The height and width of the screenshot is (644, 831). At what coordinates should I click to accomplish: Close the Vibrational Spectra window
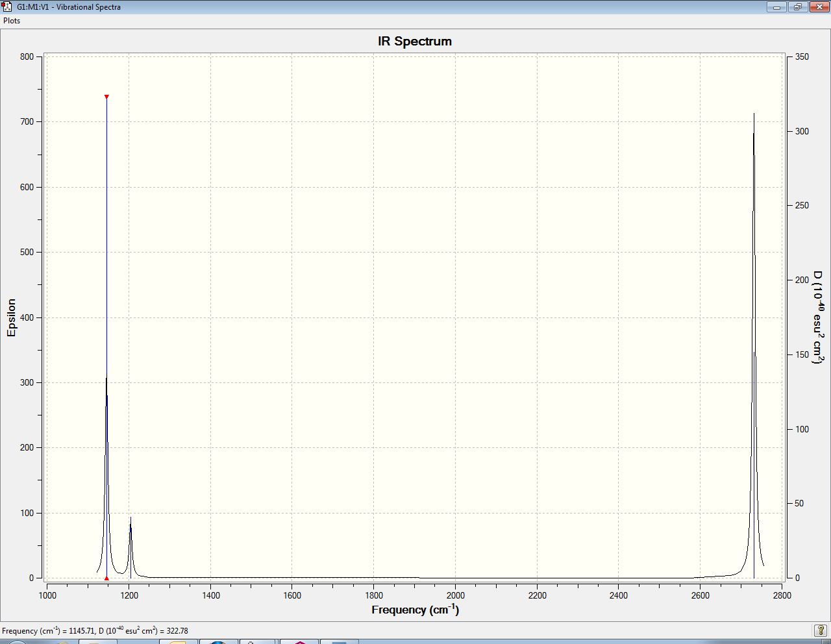(x=819, y=6)
